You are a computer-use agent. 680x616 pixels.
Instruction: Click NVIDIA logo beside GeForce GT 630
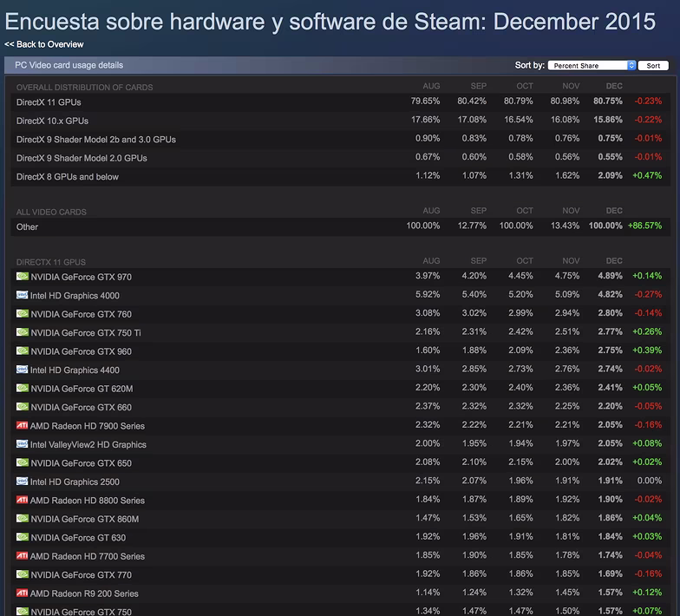click(x=23, y=537)
